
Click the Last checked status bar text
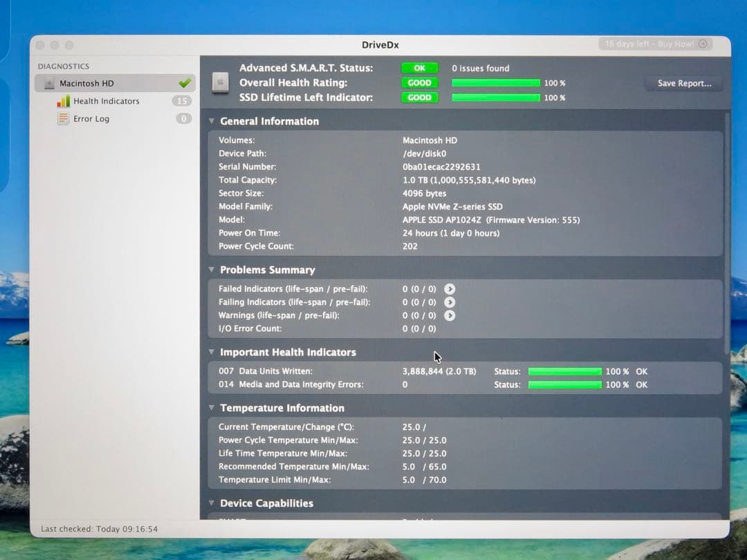pos(99,529)
